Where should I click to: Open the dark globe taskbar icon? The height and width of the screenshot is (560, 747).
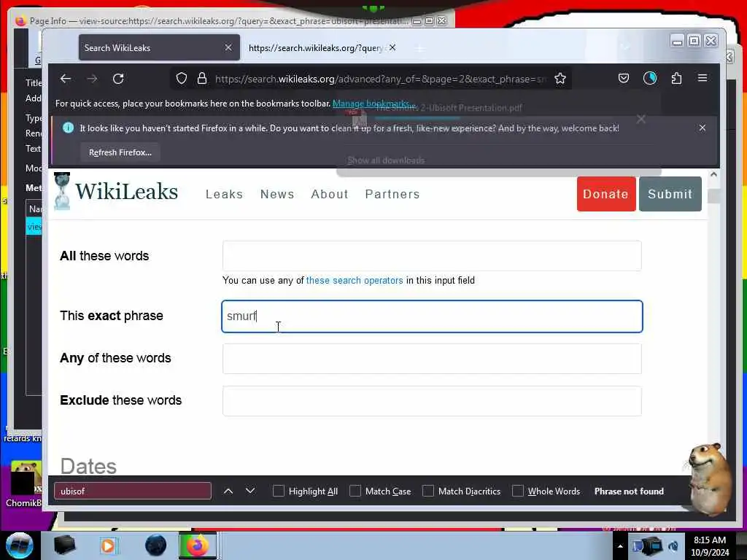coord(156,545)
